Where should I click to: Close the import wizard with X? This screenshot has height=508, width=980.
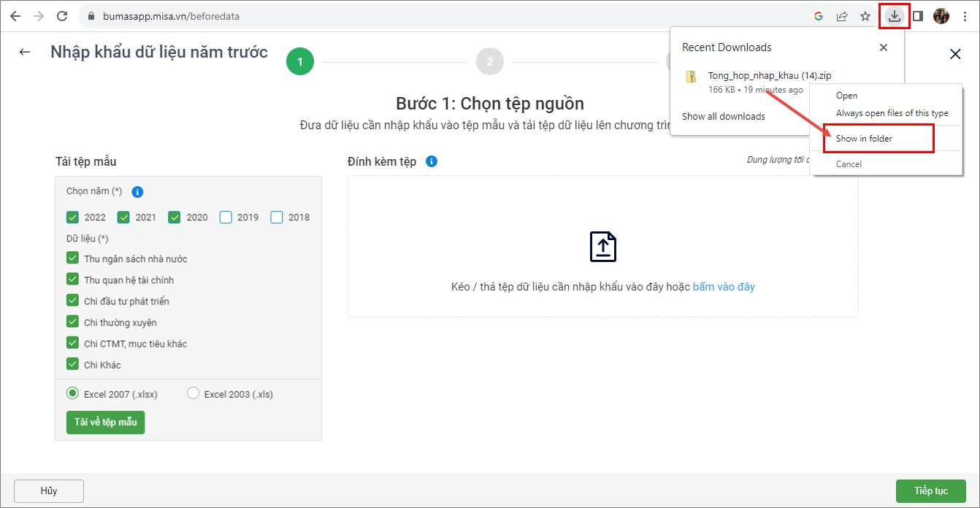tap(955, 53)
